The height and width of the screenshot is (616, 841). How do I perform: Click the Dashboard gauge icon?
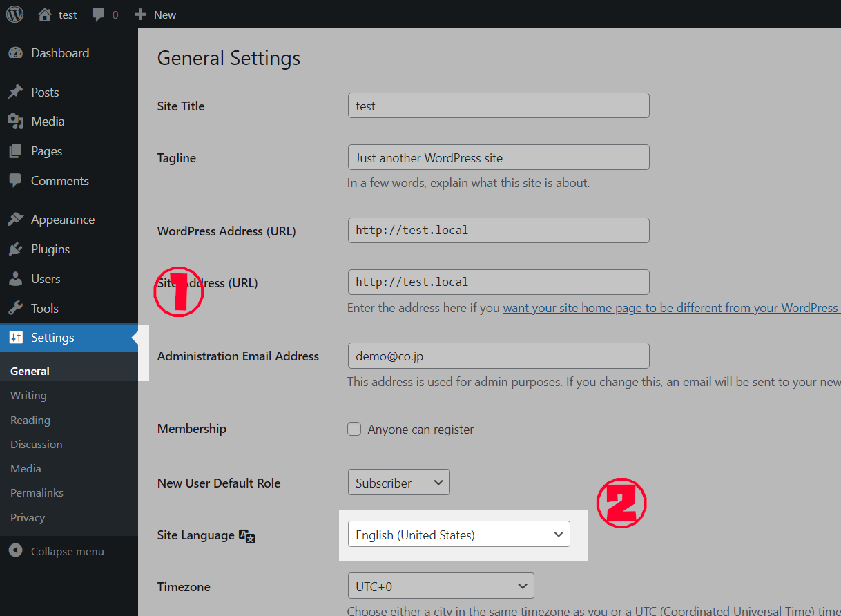coord(15,53)
